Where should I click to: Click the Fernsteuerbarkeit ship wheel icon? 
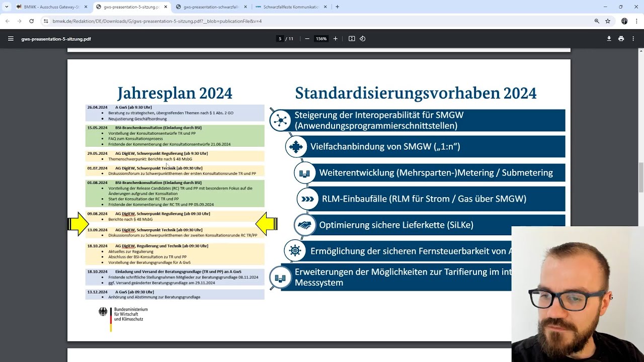(295, 251)
